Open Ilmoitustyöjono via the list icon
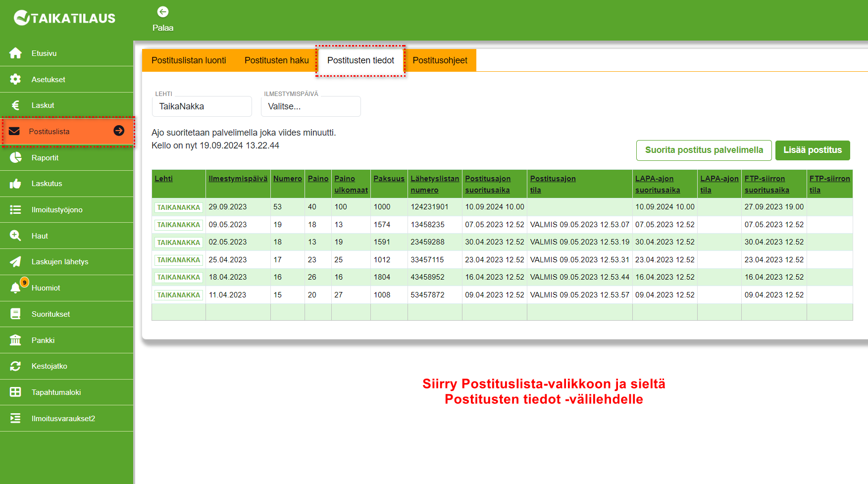868x484 pixels. (x=15, y=210)
